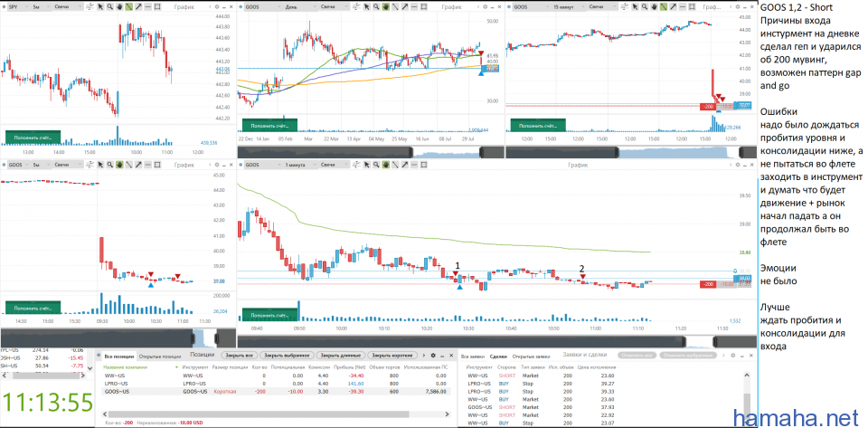The width and height of the screenshot is (868, 428).
Task: Pick trend line tool in GOOS 5m chart toolbar
Action: click(129, 165)
